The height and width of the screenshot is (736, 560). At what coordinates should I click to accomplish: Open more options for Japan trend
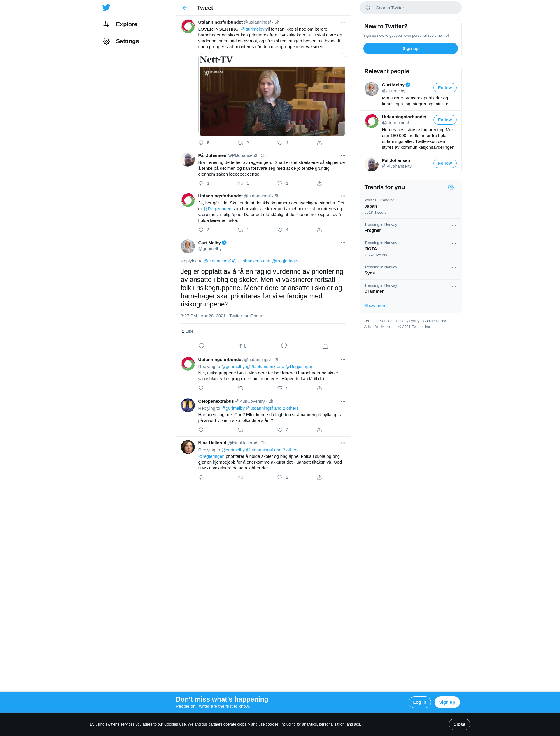[454, 201]
